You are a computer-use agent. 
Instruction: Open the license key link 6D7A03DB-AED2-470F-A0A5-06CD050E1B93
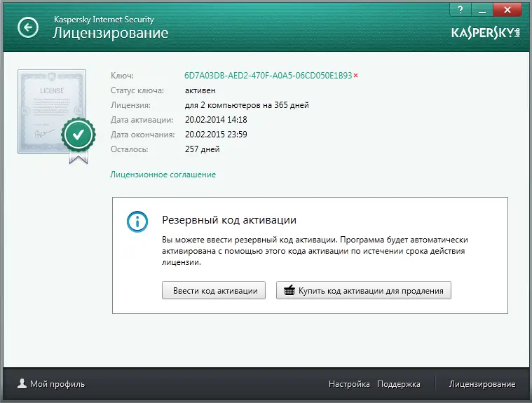pos(268,75)
